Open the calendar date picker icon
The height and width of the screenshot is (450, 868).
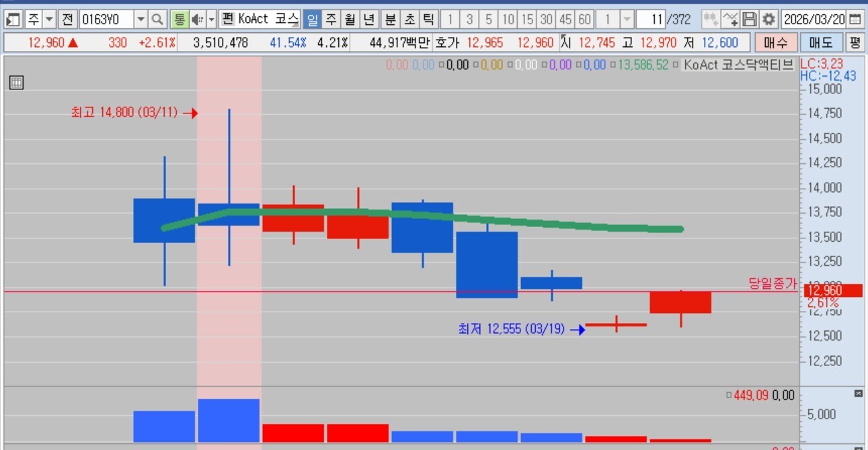pyautogui.click(x=855, y=19)
